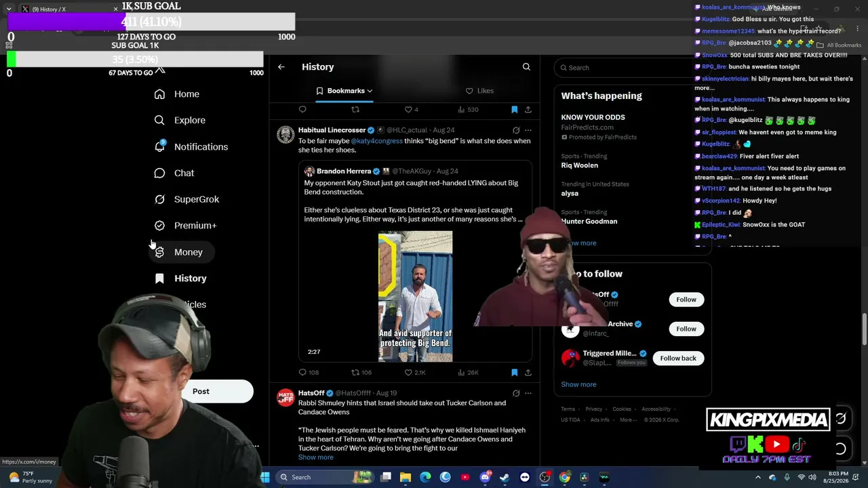Expand the More footer menu

pyautogui.click(x=628, y=420)
